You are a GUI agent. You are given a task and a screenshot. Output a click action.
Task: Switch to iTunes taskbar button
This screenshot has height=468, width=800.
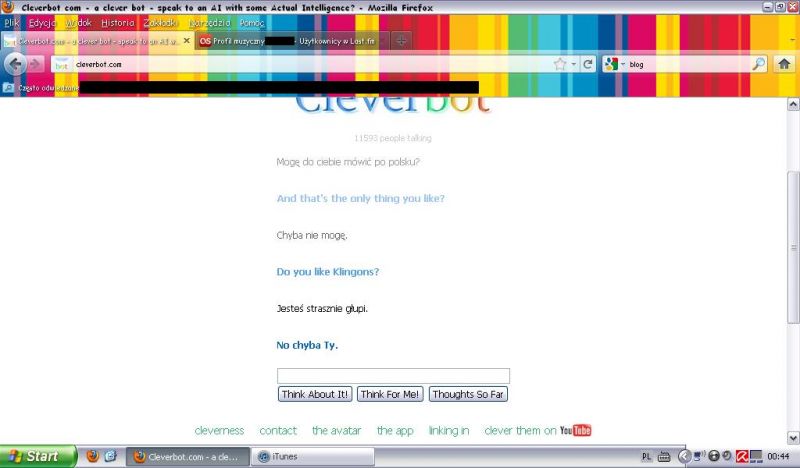pos(313,456)
